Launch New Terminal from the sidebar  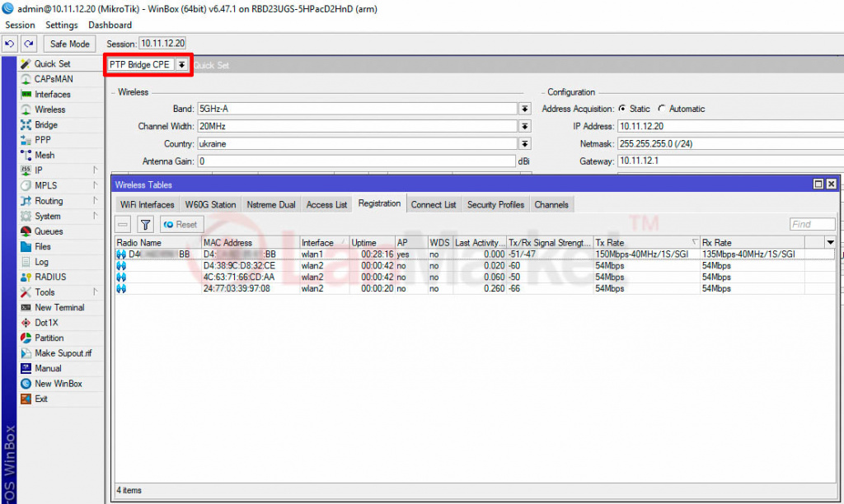point(59,307)
